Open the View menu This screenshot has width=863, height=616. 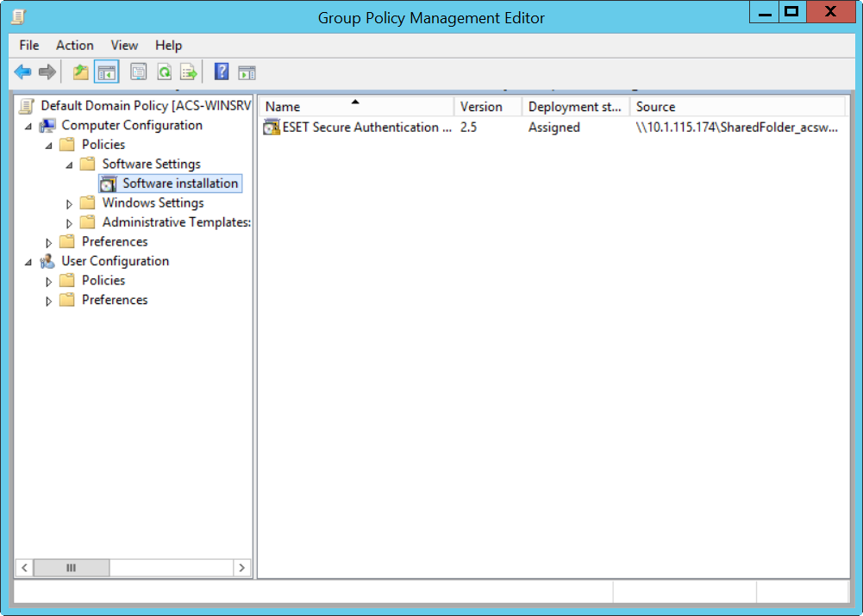pos(124,45)
